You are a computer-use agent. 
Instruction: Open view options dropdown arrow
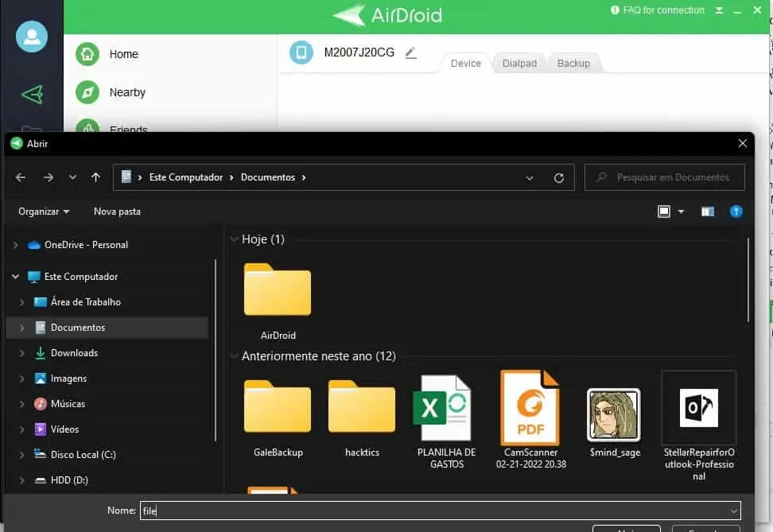[681, 212]
